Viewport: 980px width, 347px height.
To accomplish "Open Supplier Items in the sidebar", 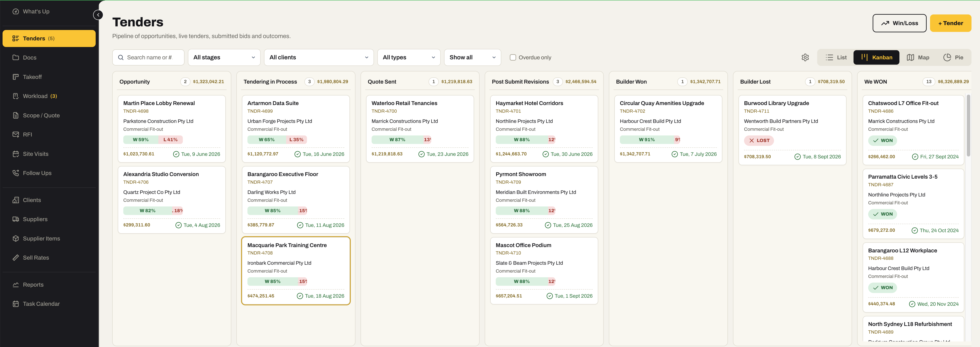I will tap(49, 238).
